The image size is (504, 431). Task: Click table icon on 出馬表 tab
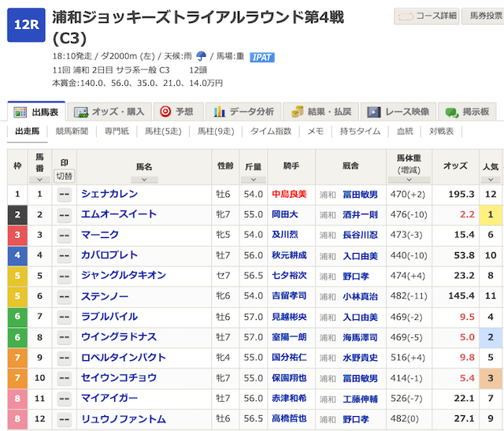(x=20, y=112)
